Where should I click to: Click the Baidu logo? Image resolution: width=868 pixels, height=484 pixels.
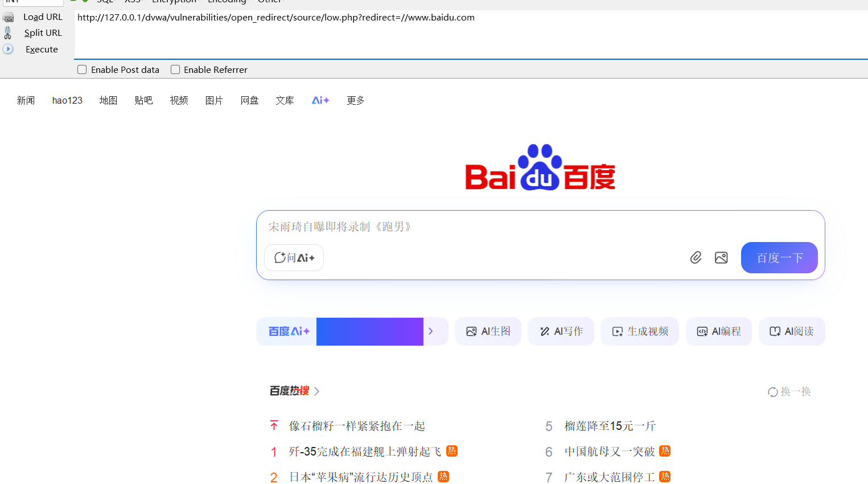[540, 167]
